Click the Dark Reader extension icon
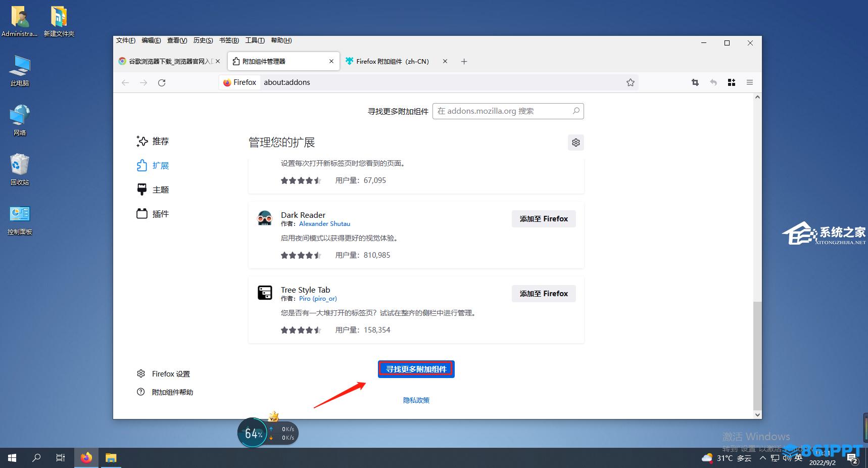The width and height of the screenshot is (868, 468). [265, 218]
